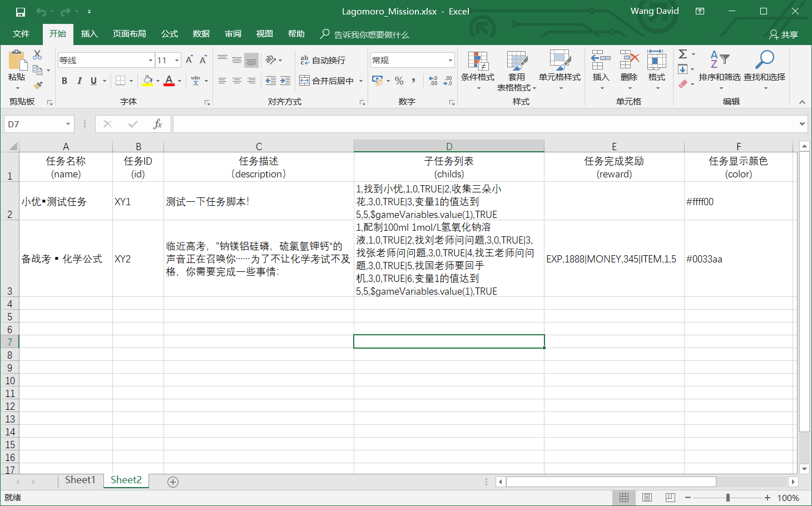Click the AutoSum sigma icon
812x506 pixels.
[683, 54]
